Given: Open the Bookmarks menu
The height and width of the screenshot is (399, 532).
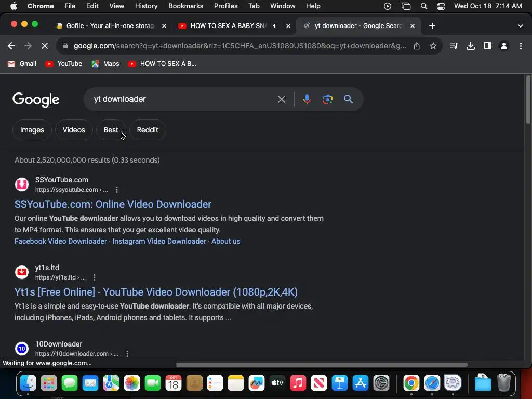Looking at the screenshot, I should 185,6.
